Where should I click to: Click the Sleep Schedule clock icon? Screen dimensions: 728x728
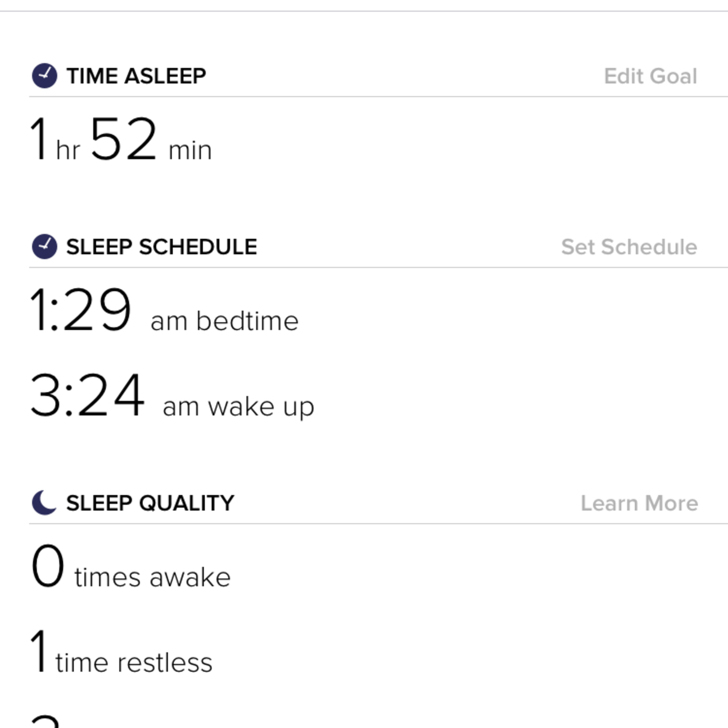(44, 247)
